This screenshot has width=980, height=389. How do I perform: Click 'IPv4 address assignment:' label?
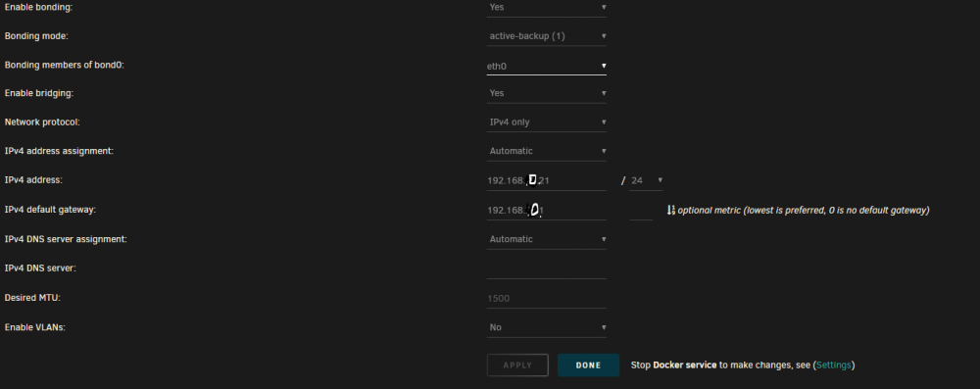coord(59,151)
